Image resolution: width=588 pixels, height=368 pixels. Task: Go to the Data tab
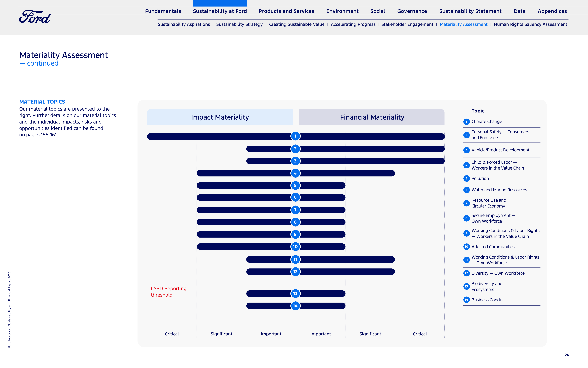[519, 11]
